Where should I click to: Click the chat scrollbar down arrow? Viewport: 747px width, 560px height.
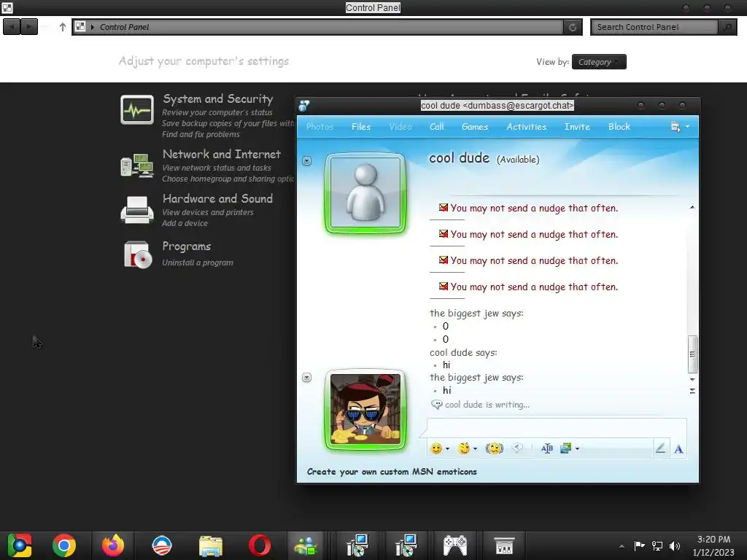pyautogui.click(x=692, y=379)
